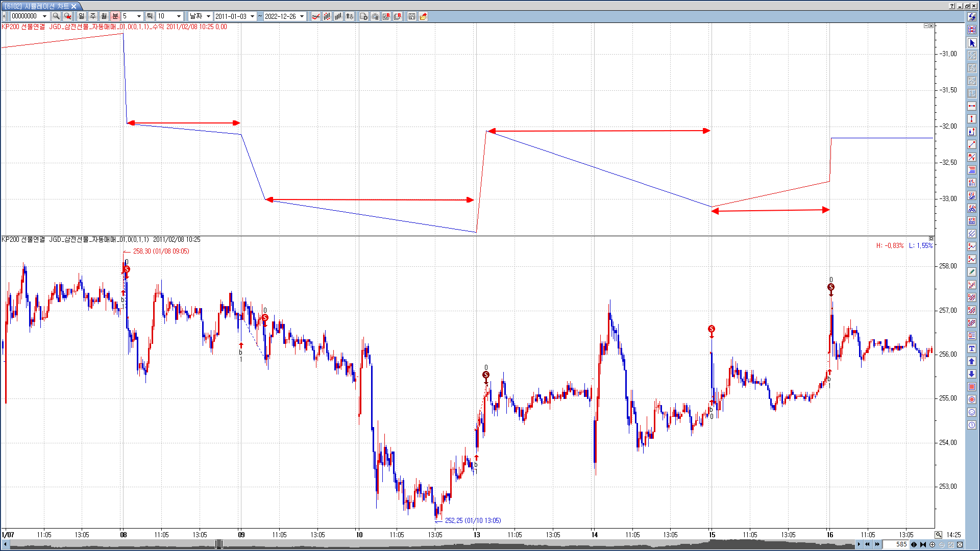Click the scroll back double-arrow button

pyautogui.click(x=867, y=544)
